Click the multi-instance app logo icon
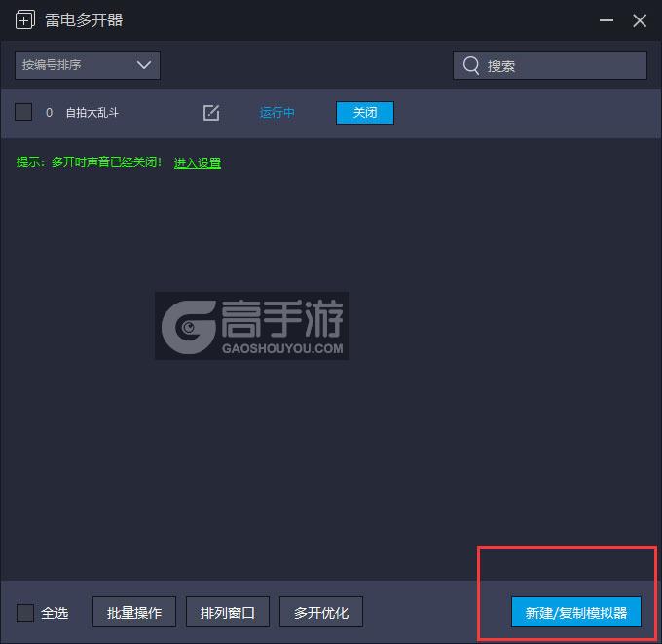 25,19
